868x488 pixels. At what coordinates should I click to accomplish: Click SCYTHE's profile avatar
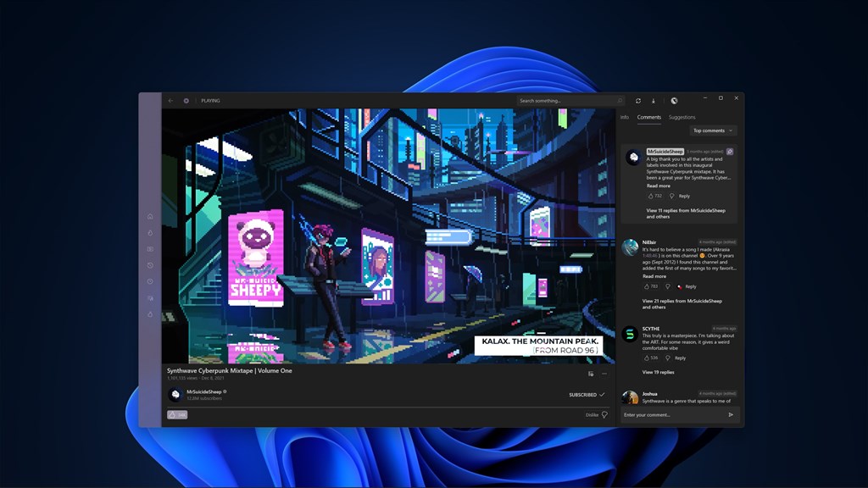pyautogui.click(x=630, y=334)
